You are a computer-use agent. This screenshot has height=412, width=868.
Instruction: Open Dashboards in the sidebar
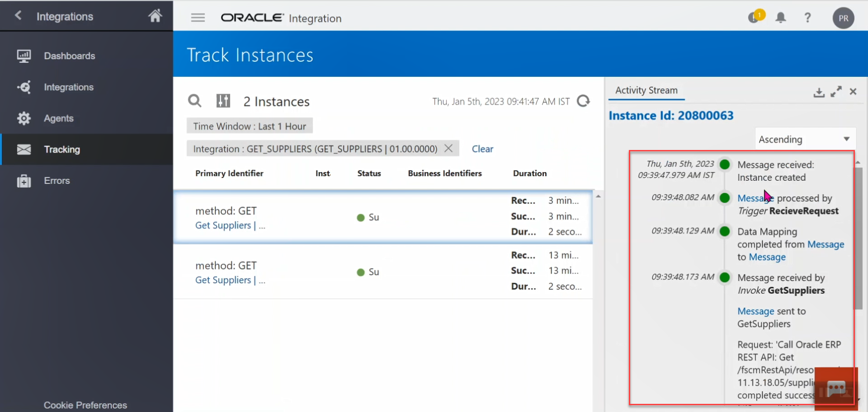(x=69, y=56)
